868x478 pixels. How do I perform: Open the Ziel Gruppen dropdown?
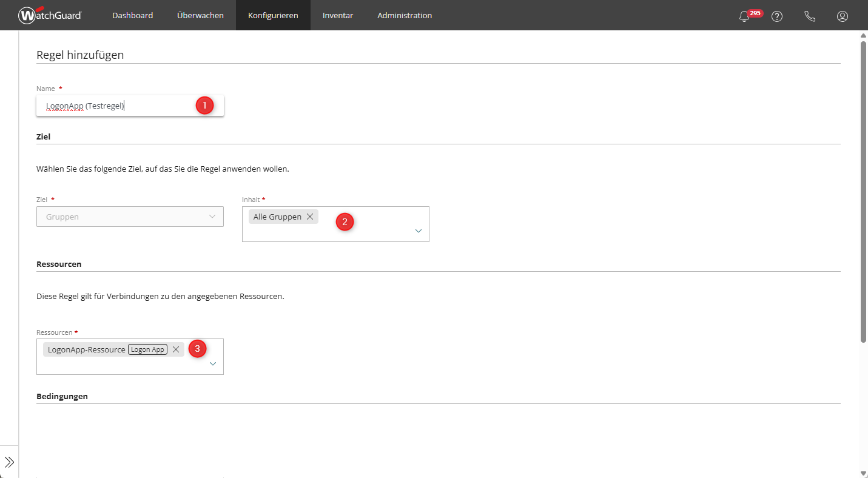point(130,217)
